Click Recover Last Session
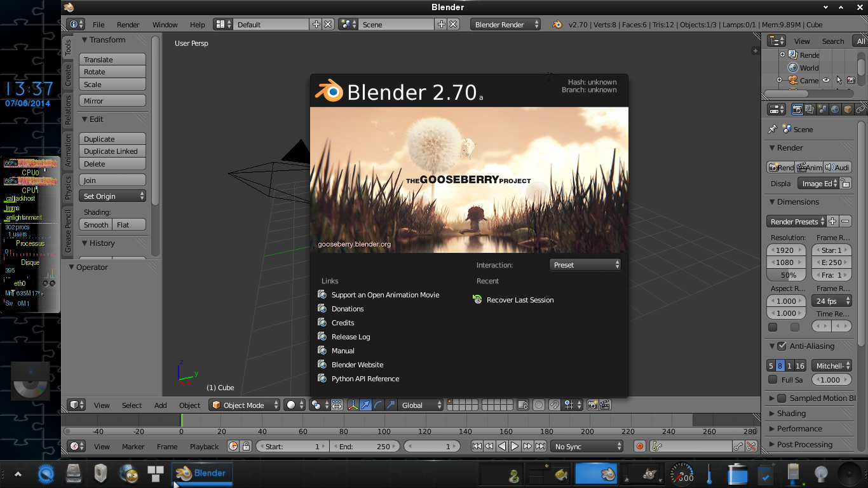The width and height of the screenshot is (868, 488). 520,300
